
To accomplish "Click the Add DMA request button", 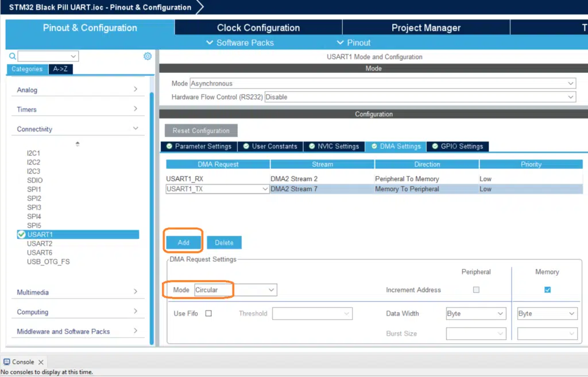I will (183, 243).
